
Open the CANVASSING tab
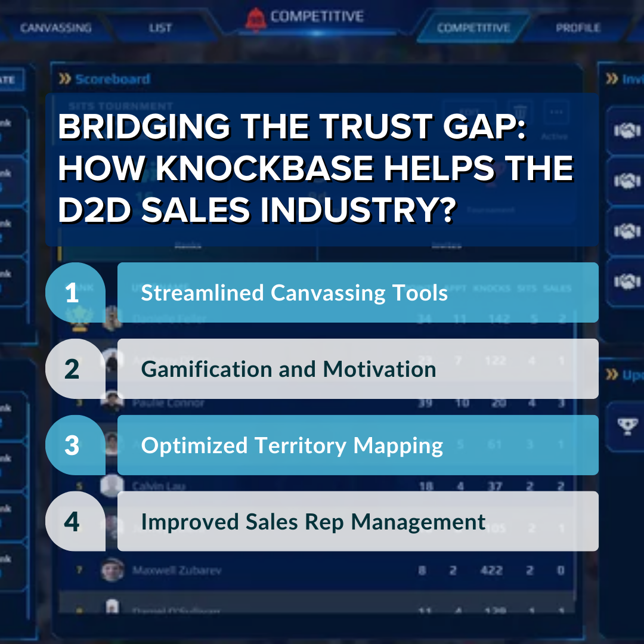point(56,28)
